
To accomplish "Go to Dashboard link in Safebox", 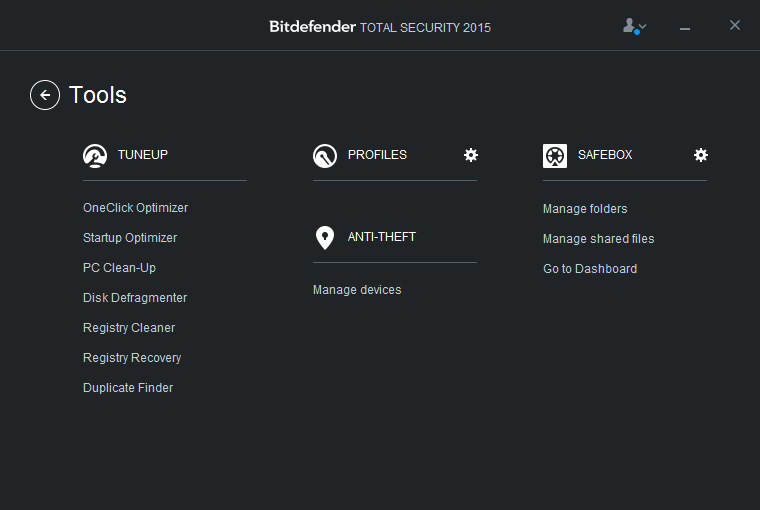I will (x=590, y=269).
